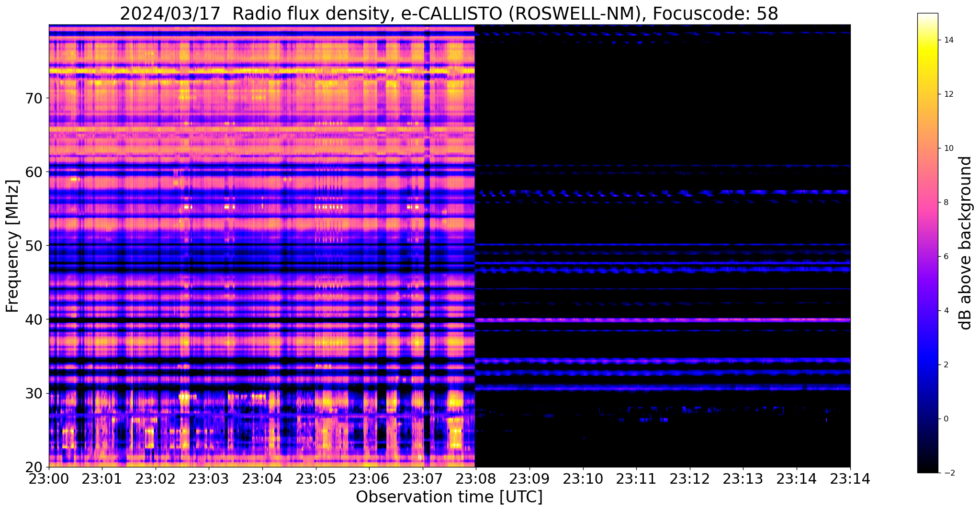Viewport: 980px width, 511px height.
Task: Click the 70 MHz frequency tick label
Action: pyautogui.click(x=34, y=98)
